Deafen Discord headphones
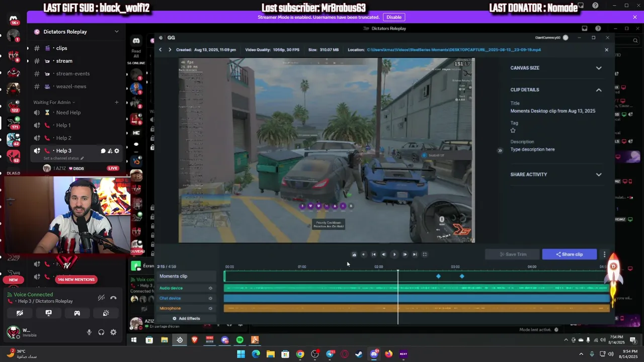 pyautogui.click(x=101, y=332)
